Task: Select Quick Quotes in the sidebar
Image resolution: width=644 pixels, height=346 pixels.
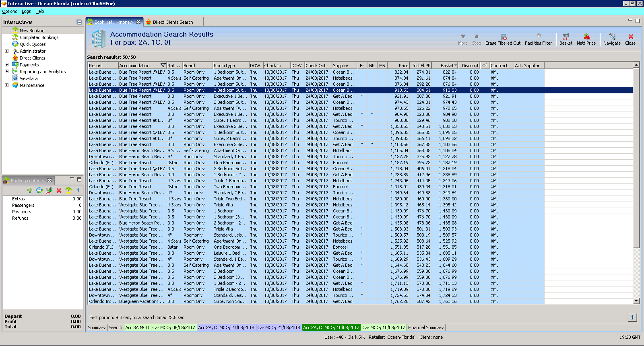Action: [x=33, y=44]
